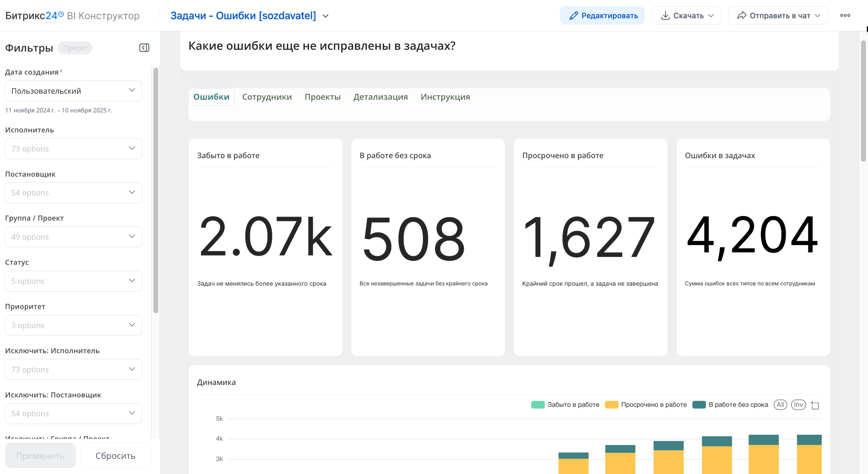This screenshot has width=868, height=474.
Task: Expand the Статус 5 options dropdown
Action: click(74, 281)
